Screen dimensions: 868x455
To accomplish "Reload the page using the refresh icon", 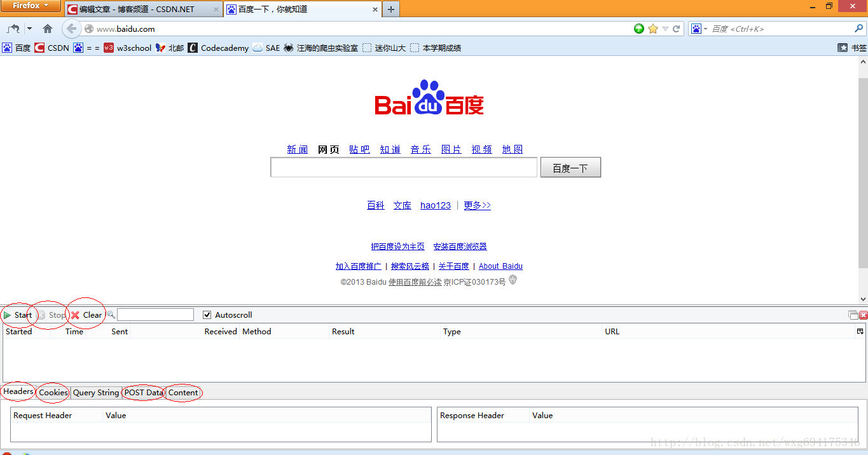I will 677,29.
